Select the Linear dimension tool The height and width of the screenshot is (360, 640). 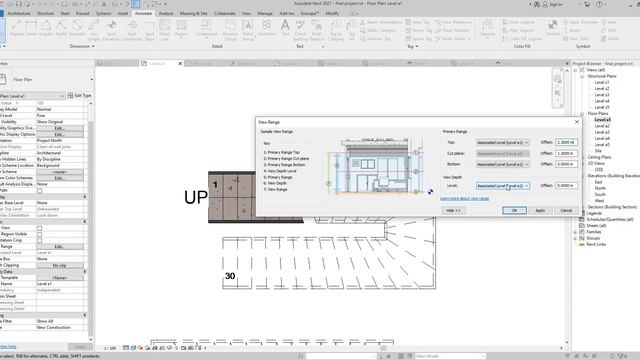tap(31, 29)
